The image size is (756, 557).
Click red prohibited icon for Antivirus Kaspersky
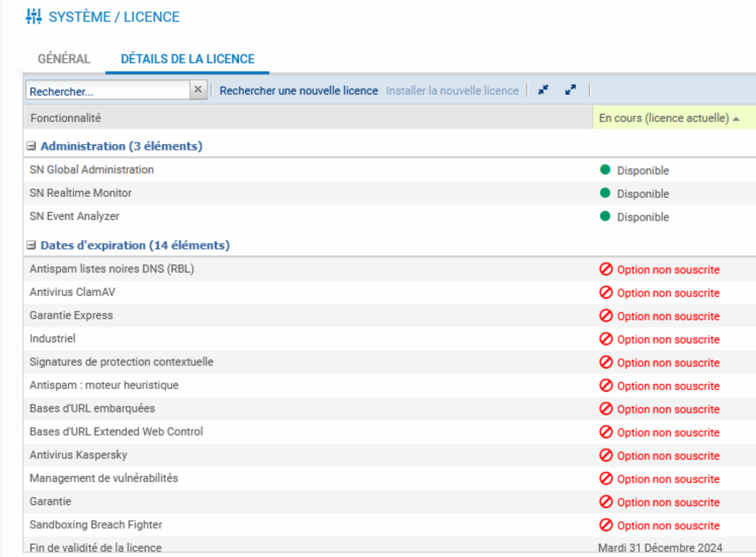click(606, 455)
